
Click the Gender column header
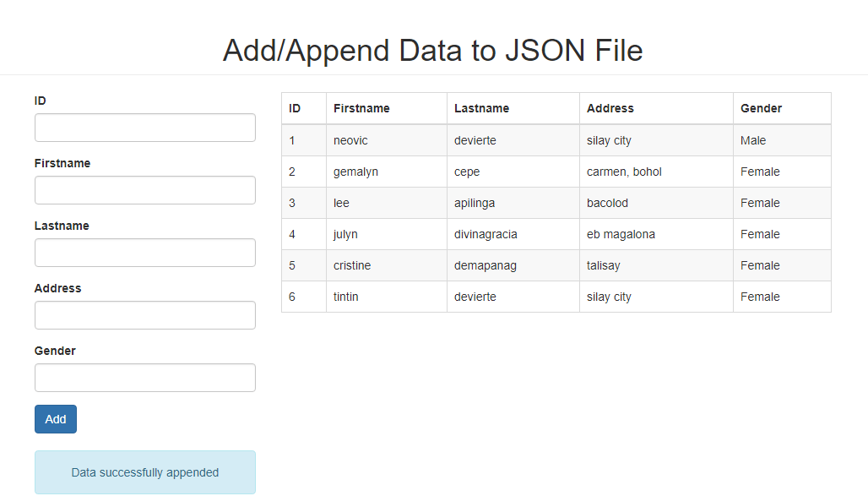pos(761,108)
